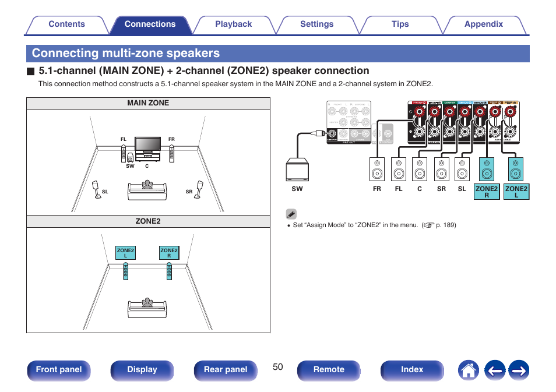Click the sofa listener in ZONE2 room
Screen dimensions: 556x392
(147, 308)
